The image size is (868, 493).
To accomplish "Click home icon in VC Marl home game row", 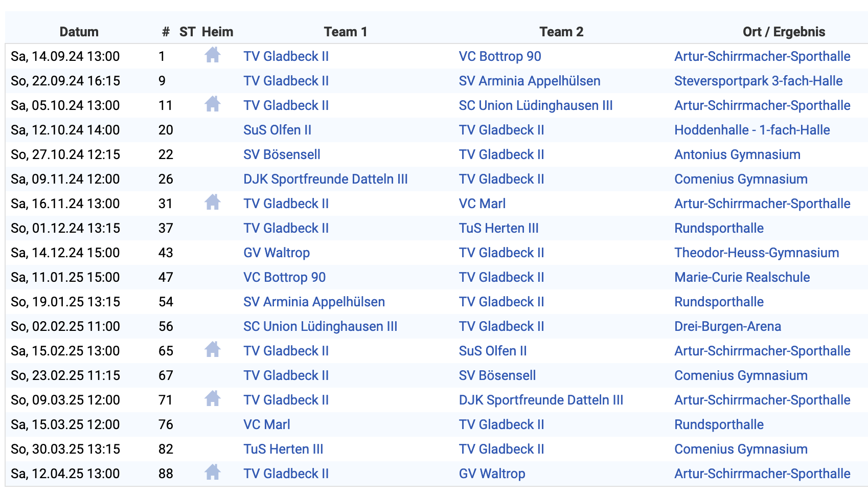I will (x=213, y=202).
